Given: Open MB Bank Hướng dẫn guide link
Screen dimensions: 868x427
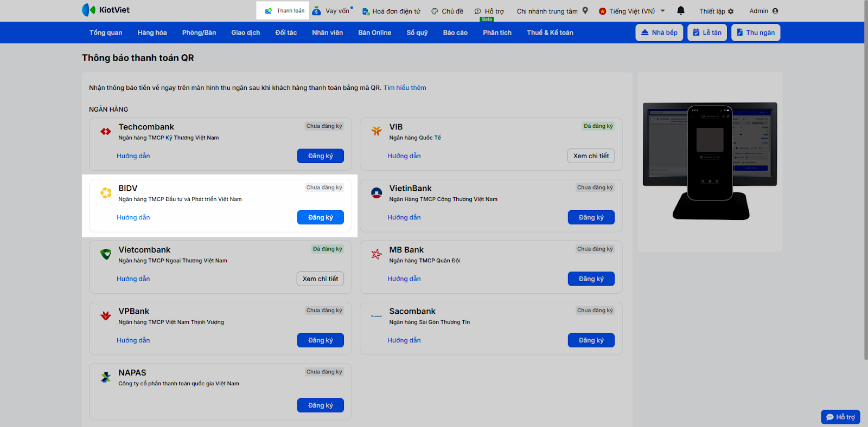Looking at the screenshot, I should pyautogui.click(x=404, y=279).
